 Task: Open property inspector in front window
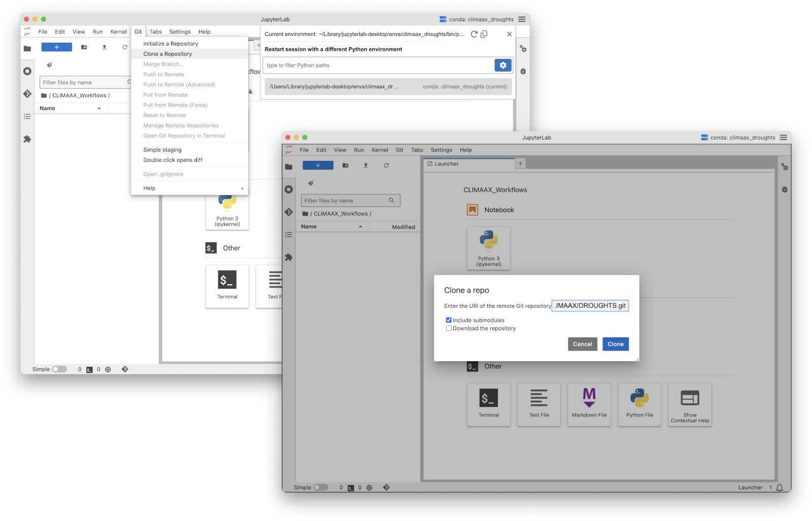pos(785,167)
